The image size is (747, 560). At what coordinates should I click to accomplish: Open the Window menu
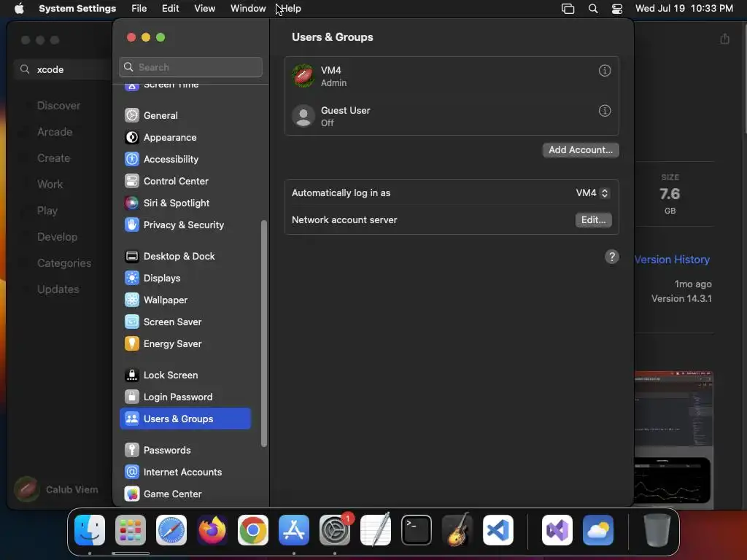[x=248, y=9]
